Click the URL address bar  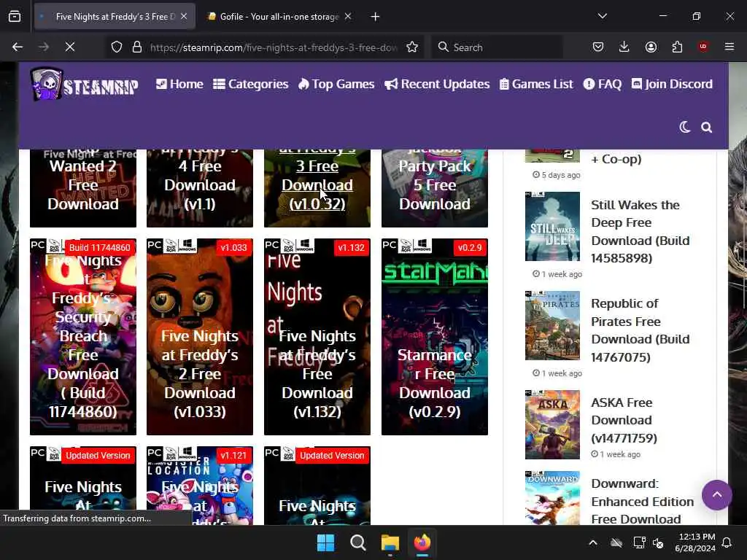coord(273,47)
